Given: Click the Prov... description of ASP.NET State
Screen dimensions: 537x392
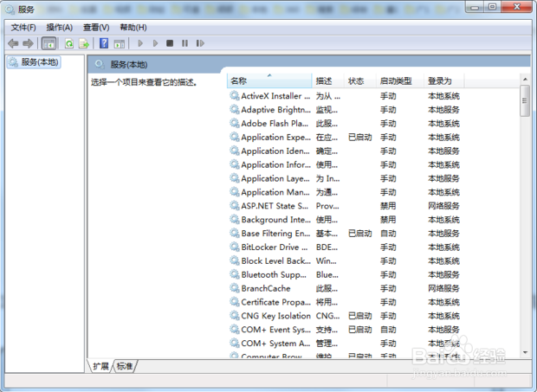Looking at the screenshot, I should (x=327, y=206).
